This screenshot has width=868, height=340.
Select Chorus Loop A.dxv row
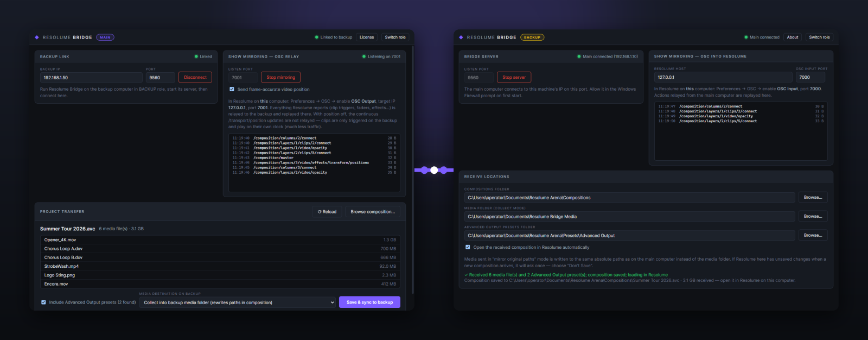click(220, 249)
